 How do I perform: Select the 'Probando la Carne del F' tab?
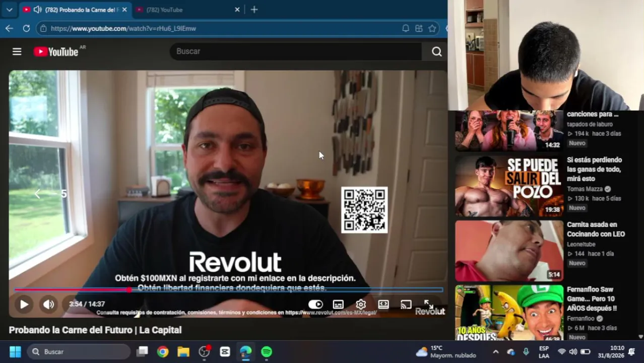pyautogui.click(x=75, y=10)
